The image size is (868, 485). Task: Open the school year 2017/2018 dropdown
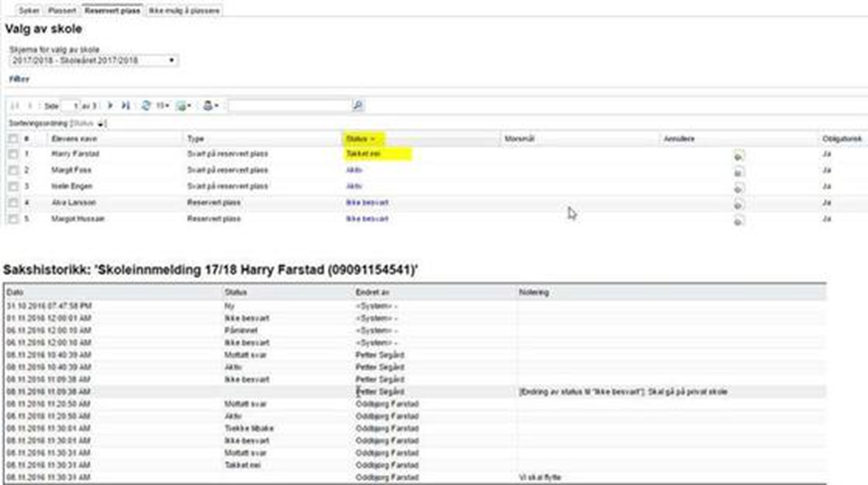[x=93, y=61]
